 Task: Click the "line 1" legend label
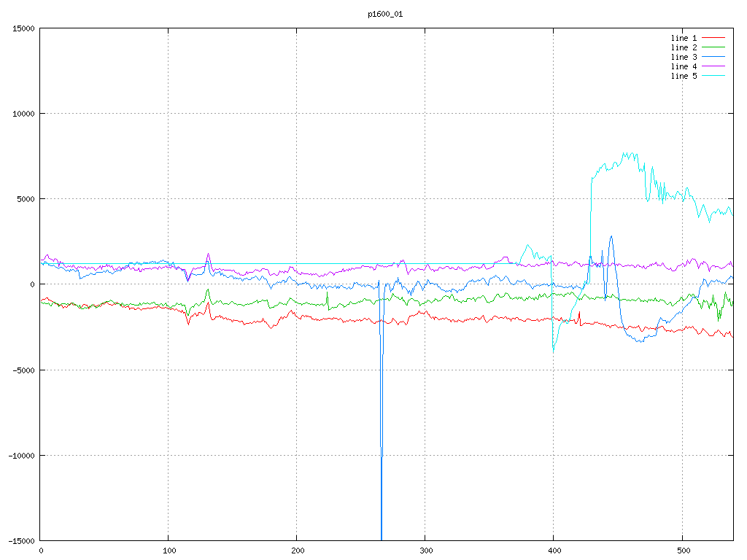[684, 38]
